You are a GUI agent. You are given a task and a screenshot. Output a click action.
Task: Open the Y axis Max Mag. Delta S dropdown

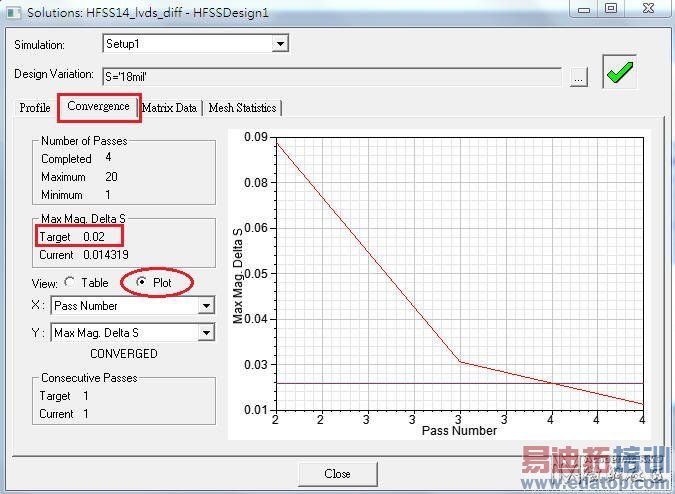(x=206, y=333)
